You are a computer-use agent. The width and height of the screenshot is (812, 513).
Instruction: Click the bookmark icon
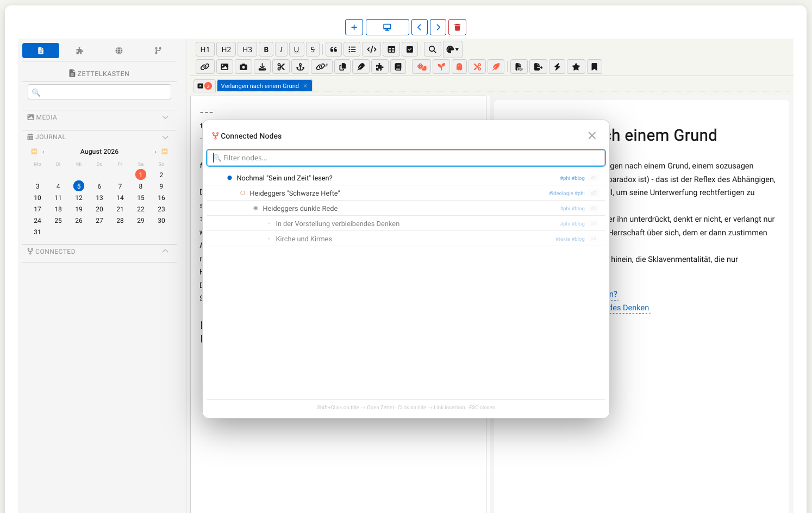[x=595, y=67]
